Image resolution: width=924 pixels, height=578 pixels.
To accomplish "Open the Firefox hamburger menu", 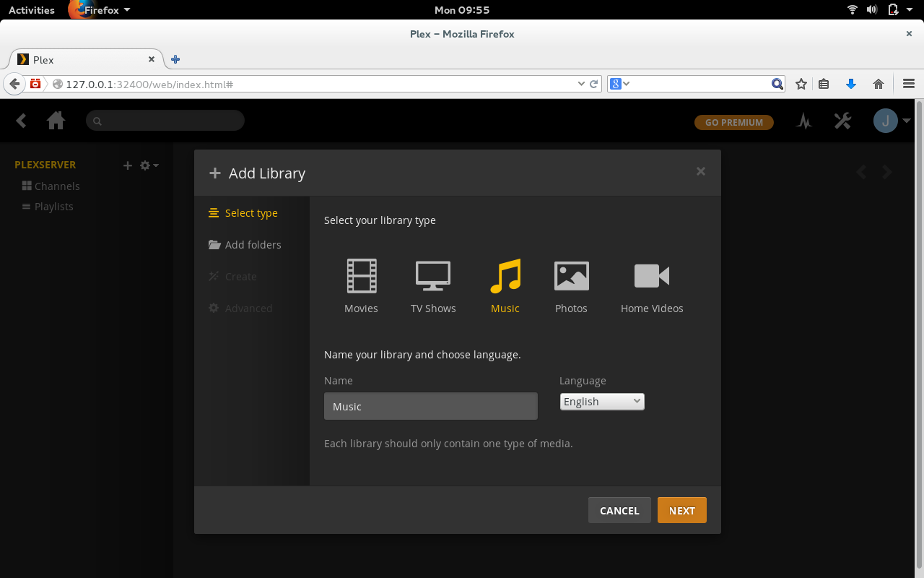I will coord(909,84).
